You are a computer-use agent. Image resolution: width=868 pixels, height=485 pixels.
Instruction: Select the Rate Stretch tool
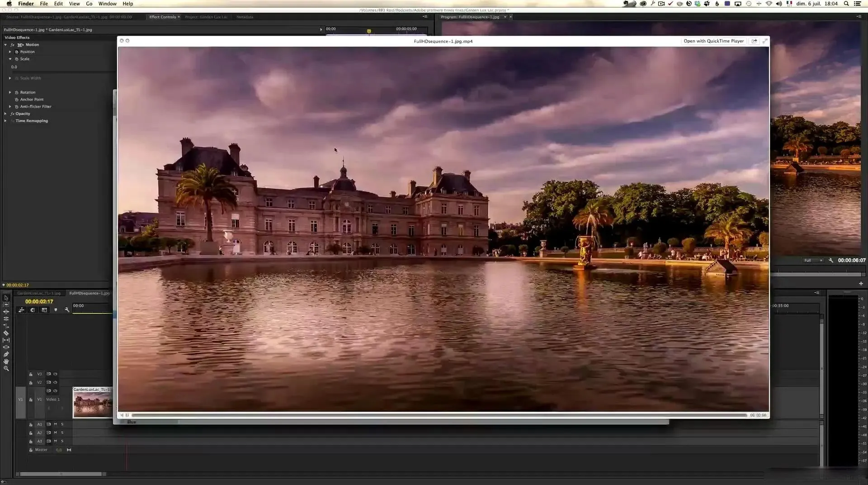tap(6, 326)
